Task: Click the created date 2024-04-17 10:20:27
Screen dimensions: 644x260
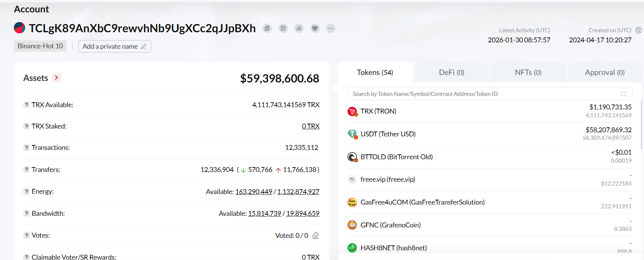Action: pos(600,40)
